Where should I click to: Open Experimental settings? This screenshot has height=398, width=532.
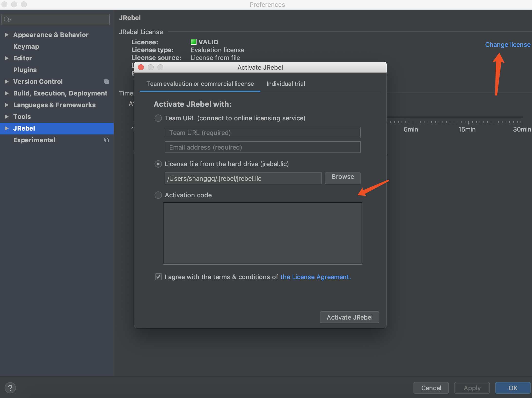pos(34,140)
